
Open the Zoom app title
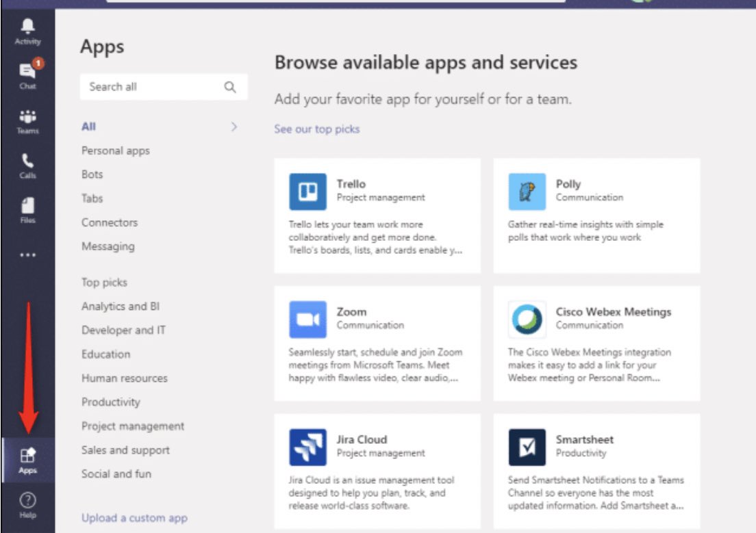(x=351, y=312)
